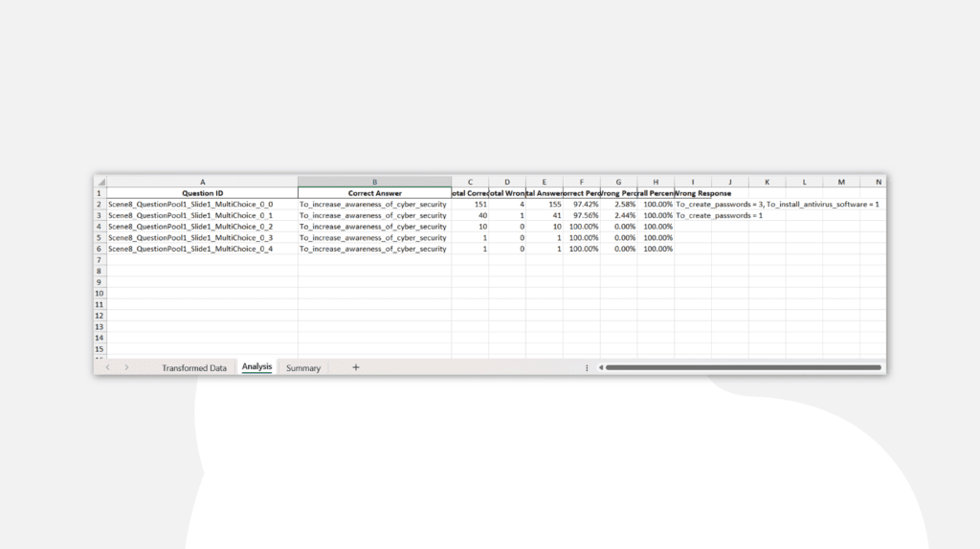Click wrong percentage 2.58%
Viewport: 980px width, 549px height.
618,205
